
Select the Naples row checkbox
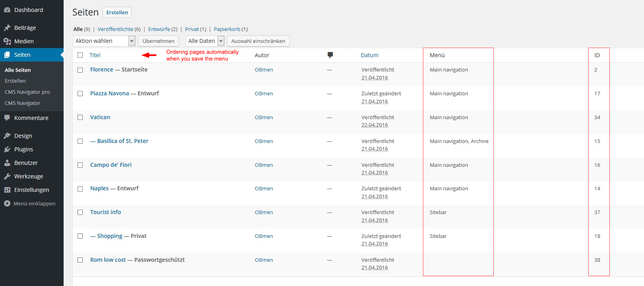[80, 189]
